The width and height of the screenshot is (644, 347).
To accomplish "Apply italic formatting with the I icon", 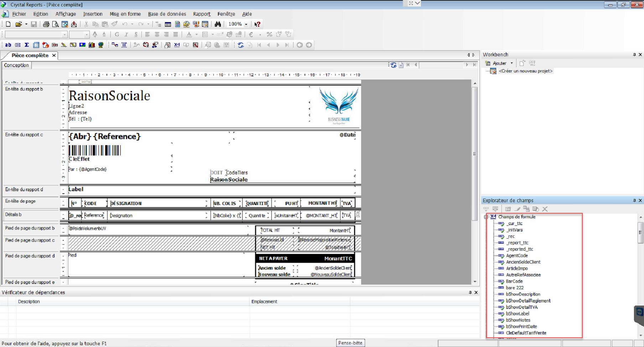I will point(126,34).
